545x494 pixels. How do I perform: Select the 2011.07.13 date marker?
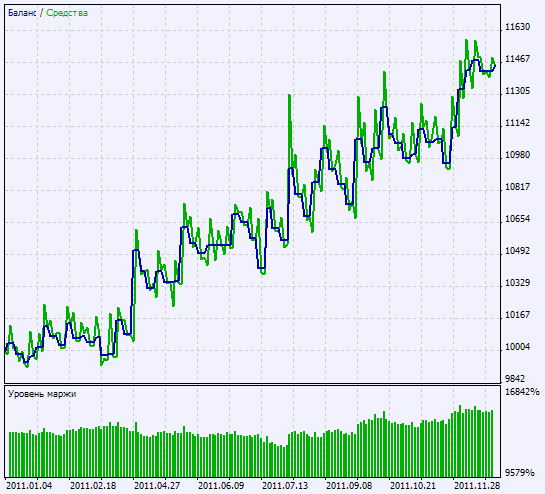click(285, 486)
